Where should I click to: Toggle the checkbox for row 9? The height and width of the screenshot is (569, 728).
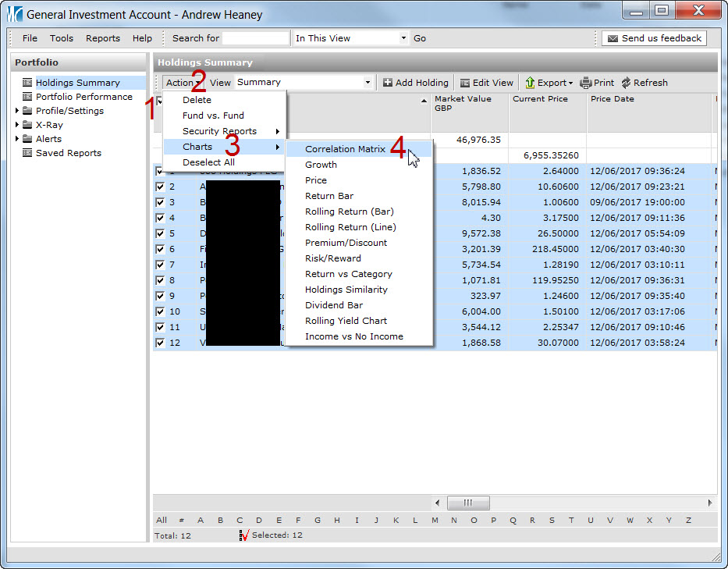coord(160,296)
